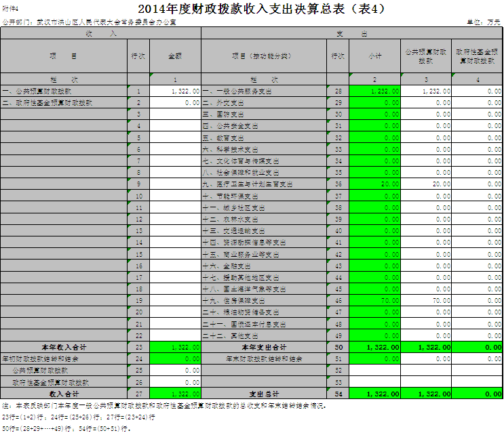The image size is (504, 435).
Task: Click the "项目(按功能分类)" column header
Action: (x=264, y=56)
